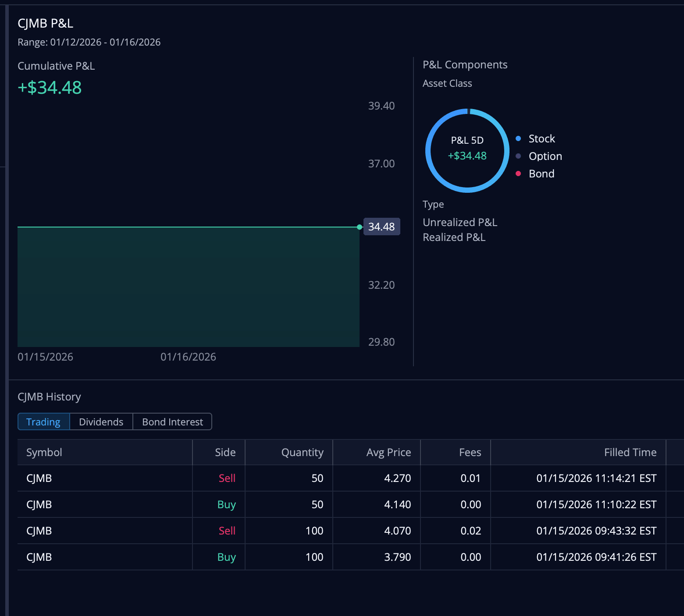The width and height of the screenshot is (684, 616).
Task: Toggle the Bond legend label
Action: [541, 173]
